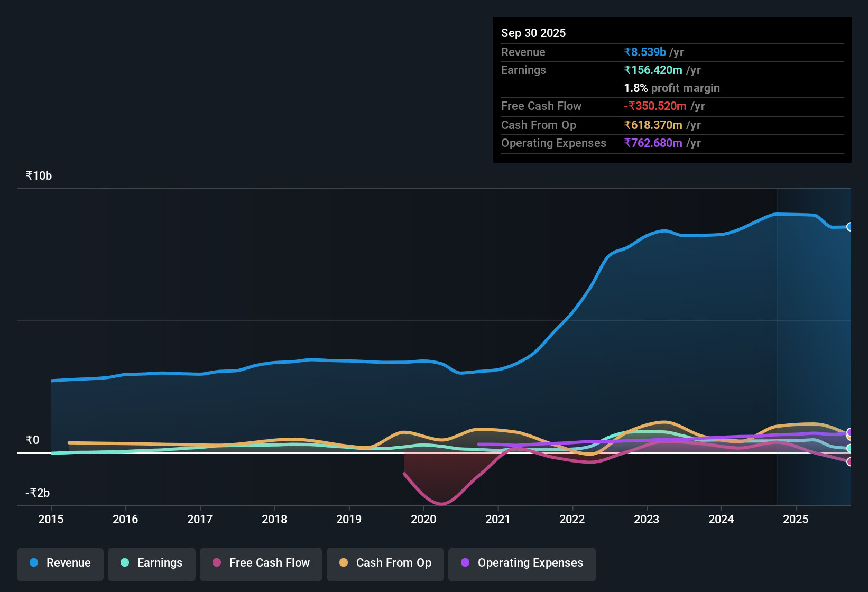
Task: Select the 2025 year label
Action: 797,520
